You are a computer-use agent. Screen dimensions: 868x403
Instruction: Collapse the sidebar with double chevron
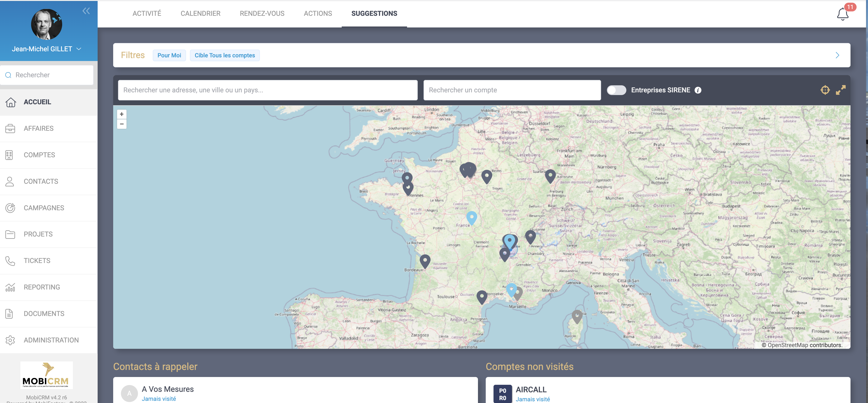tap(86, 11)
